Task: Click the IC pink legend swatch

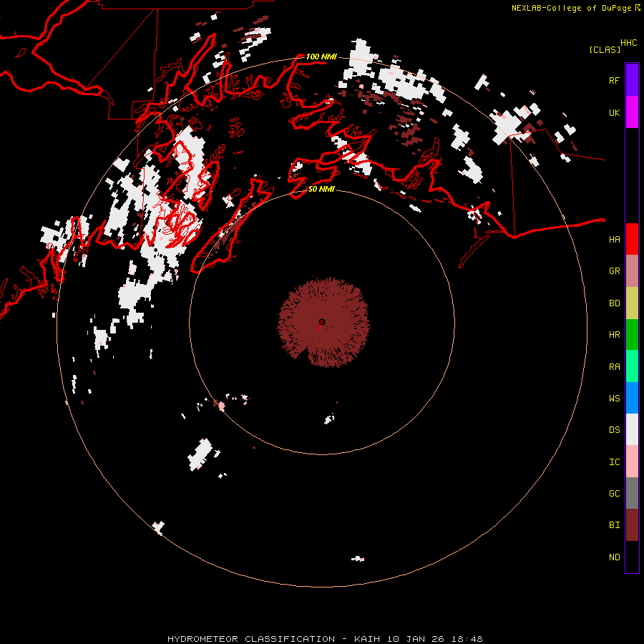Action: 632,462
